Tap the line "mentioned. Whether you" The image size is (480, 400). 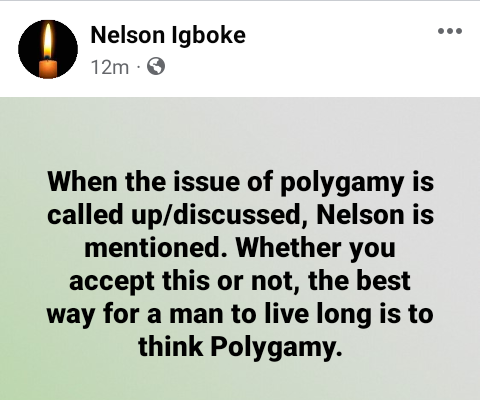coord(240,248)
